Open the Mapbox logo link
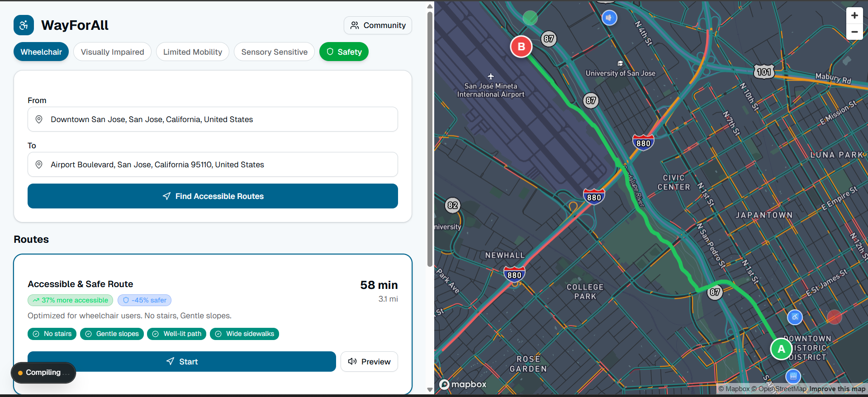This screenshot has height=397, width=868. pos(463,384)
